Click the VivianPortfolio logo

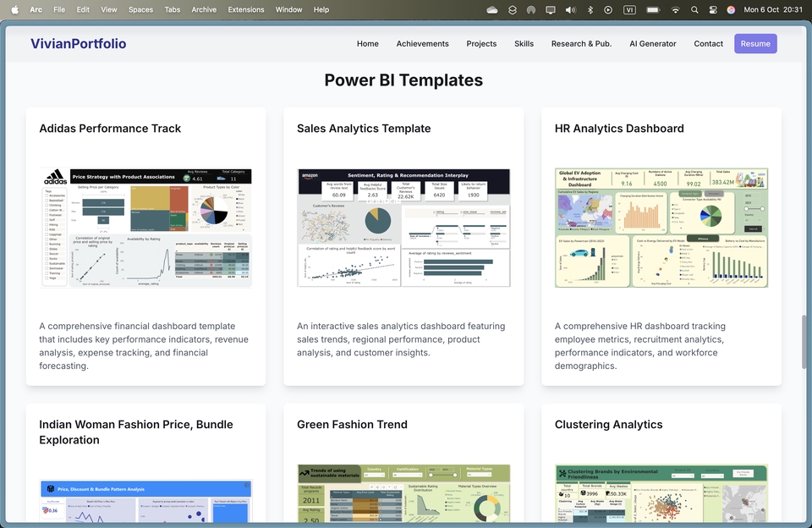78,43
